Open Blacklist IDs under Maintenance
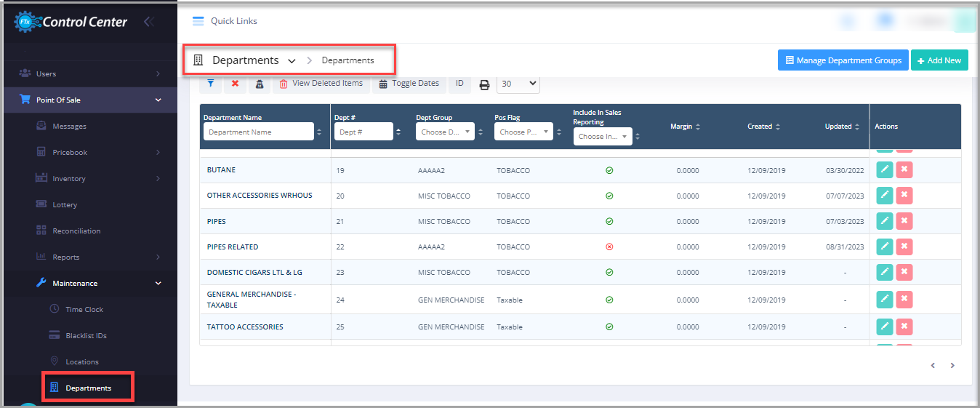The image size is (980, 408). (x=86, y=335)
